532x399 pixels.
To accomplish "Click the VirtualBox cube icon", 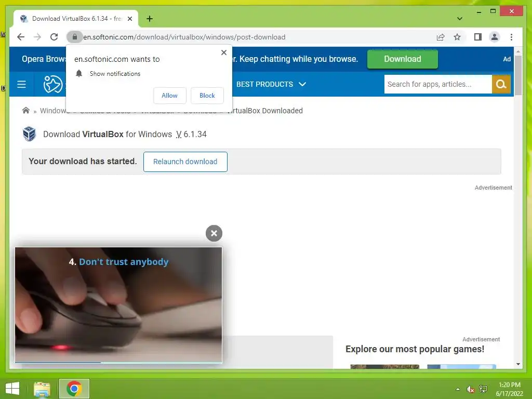I will pyautogui.click(x=29, y=134).
